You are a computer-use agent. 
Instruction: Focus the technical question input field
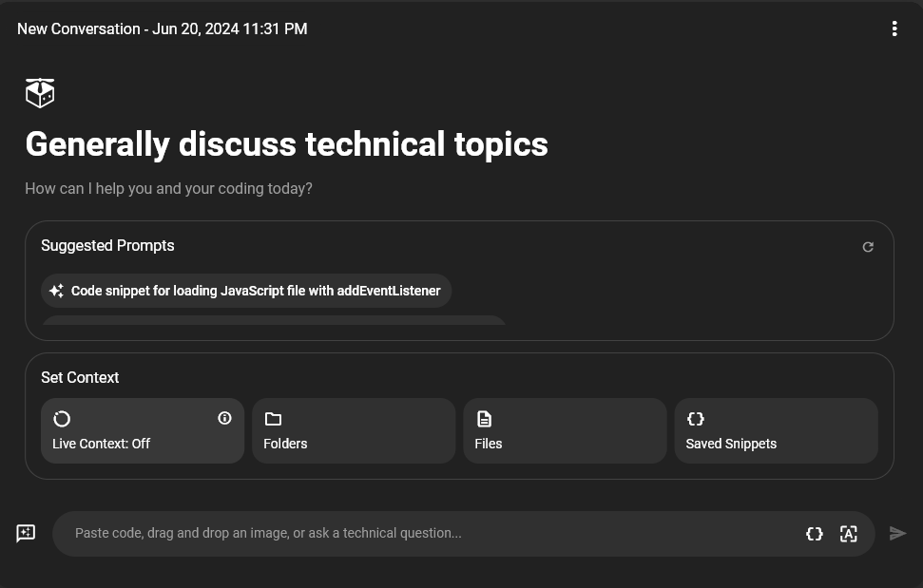(428, 534)
